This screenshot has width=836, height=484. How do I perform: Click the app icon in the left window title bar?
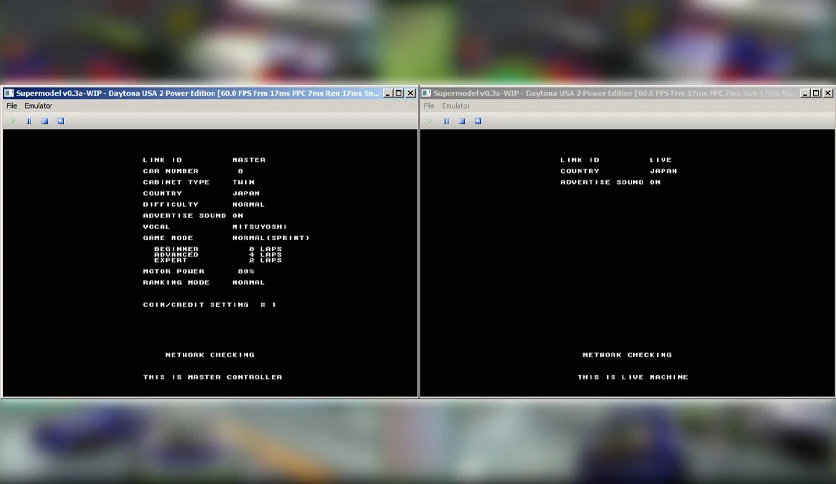click(x=9, y=93)
